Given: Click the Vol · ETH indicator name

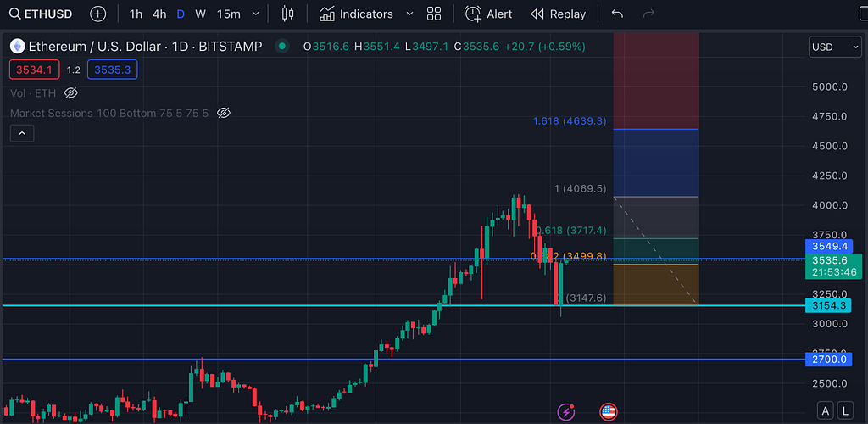Looking at the screenshot, I should click(33, 92).
